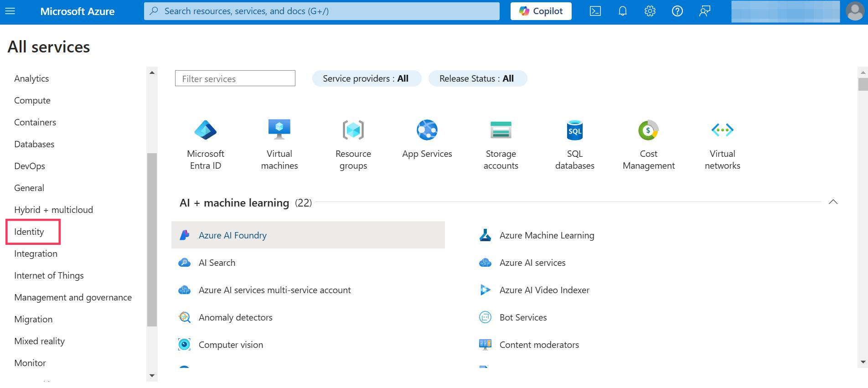The width and height of the screenshot is (868, 388).
Task: Open Release Status filter dropdown
Action: [478, 78]
